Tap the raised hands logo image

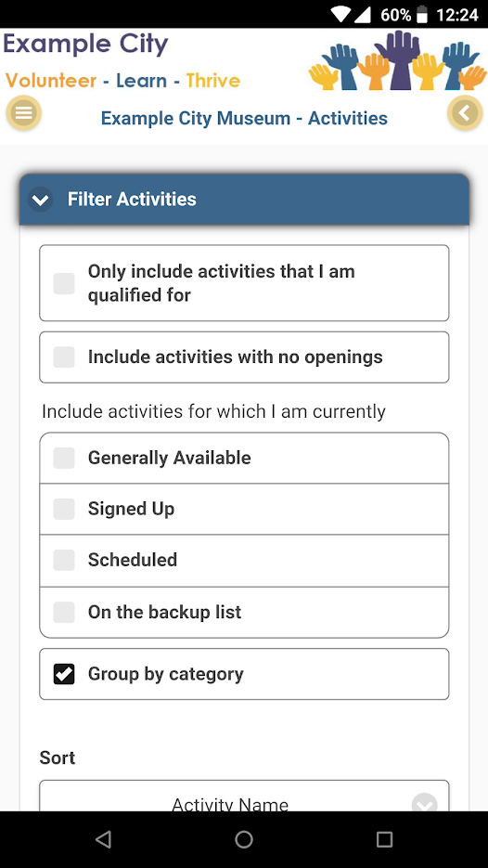(x=397, y=60)
